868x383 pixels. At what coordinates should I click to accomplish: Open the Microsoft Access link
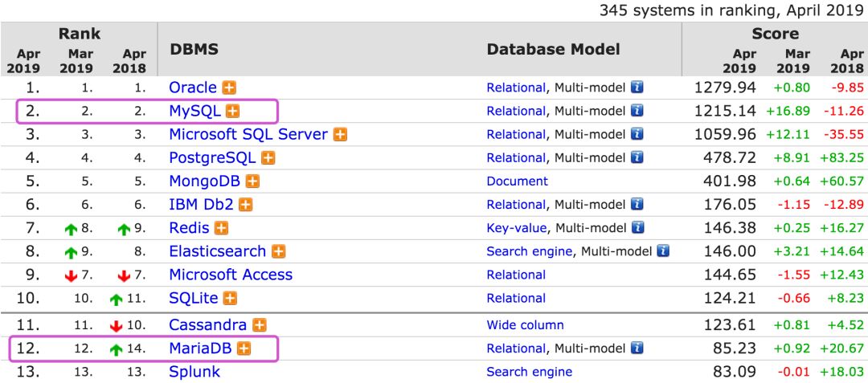point(231,275)
